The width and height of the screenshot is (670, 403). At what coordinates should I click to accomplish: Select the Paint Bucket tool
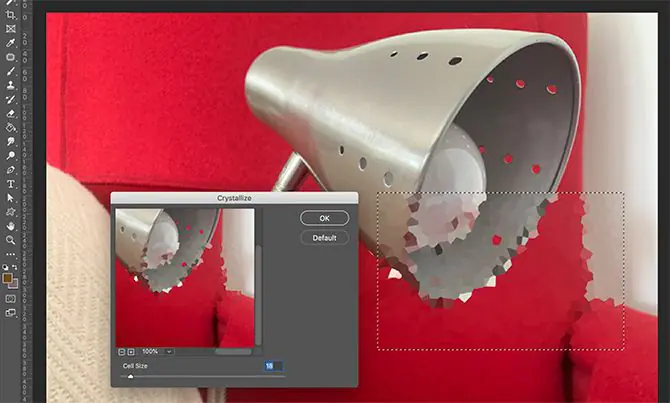point(11,128)
